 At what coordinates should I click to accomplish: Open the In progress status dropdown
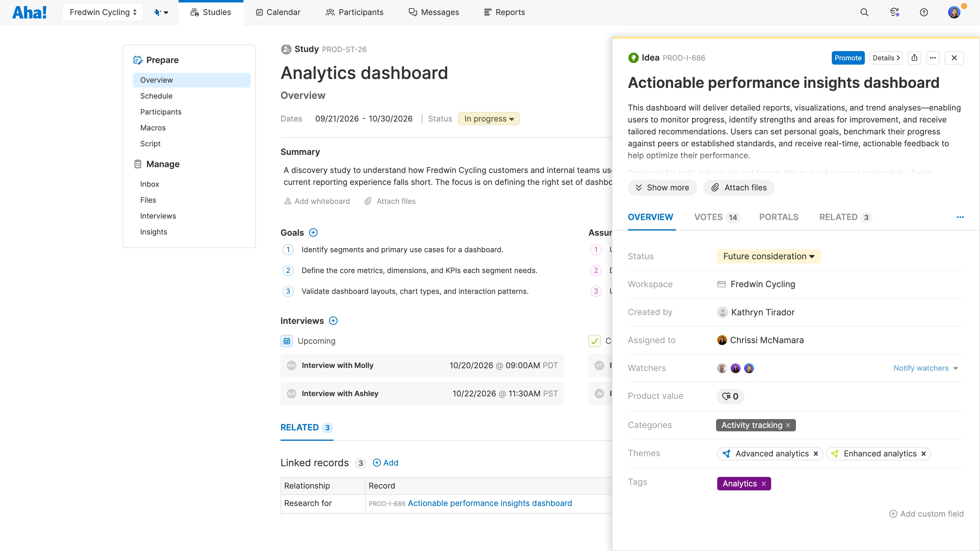click(x=488, y=119)
